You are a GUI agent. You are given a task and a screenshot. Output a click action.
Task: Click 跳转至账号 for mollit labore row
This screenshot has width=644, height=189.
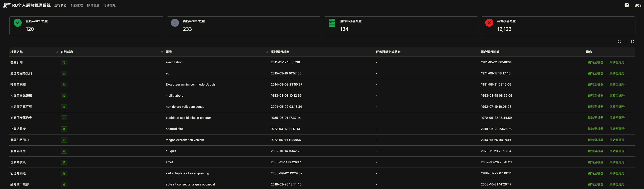click(x=617, y=96)
